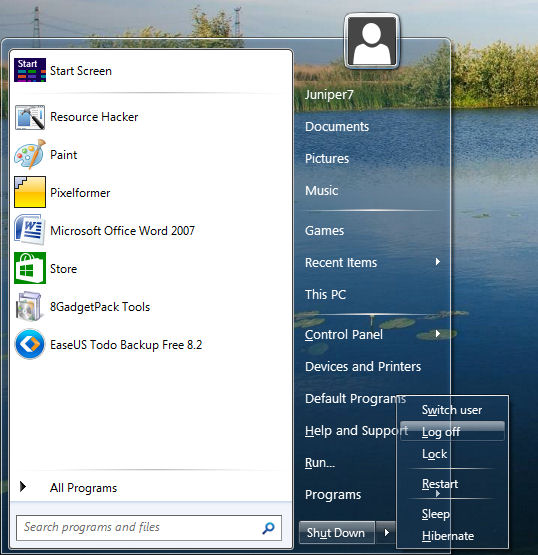Screen dimensions: 538x555
Task: Click the Start Screen label
Action: click(81, 71)
